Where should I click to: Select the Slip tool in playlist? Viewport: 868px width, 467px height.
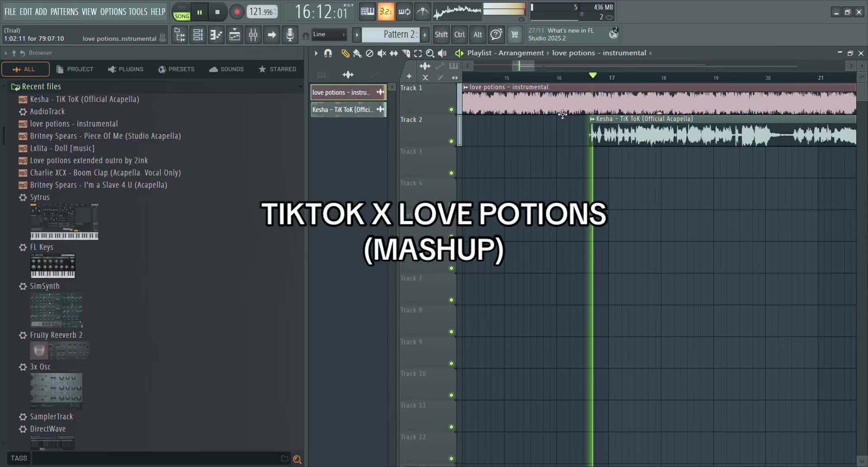point(394,53)
